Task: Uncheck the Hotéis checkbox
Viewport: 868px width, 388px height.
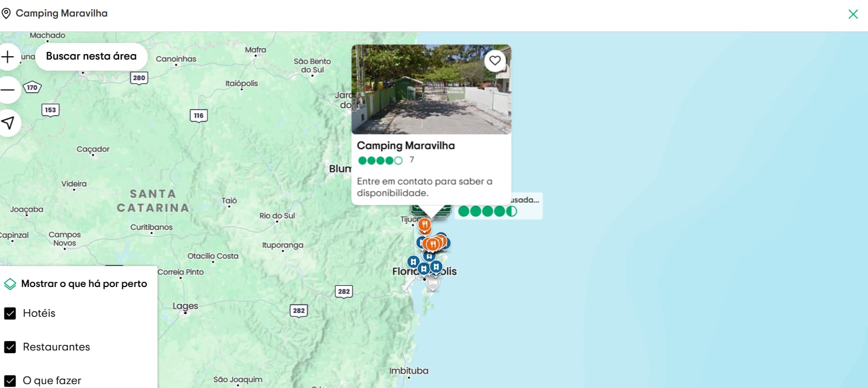Action: click(x=10, y=313)
